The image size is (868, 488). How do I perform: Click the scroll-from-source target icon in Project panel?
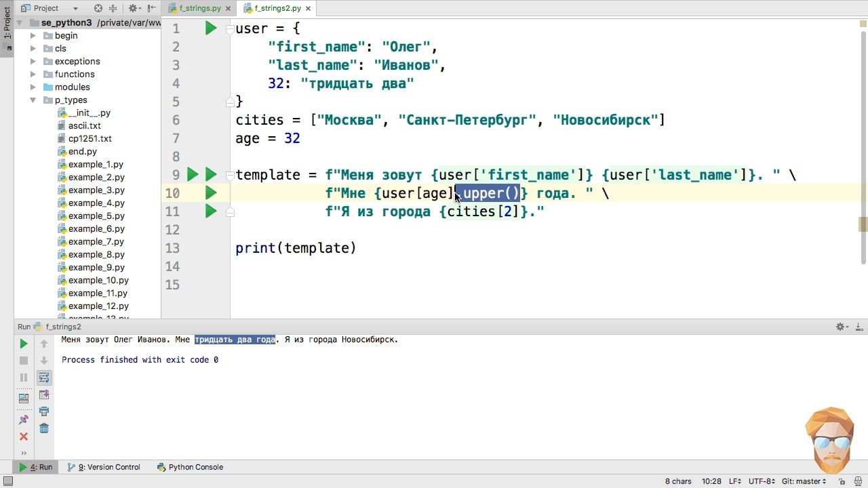(x=98, y=8)
